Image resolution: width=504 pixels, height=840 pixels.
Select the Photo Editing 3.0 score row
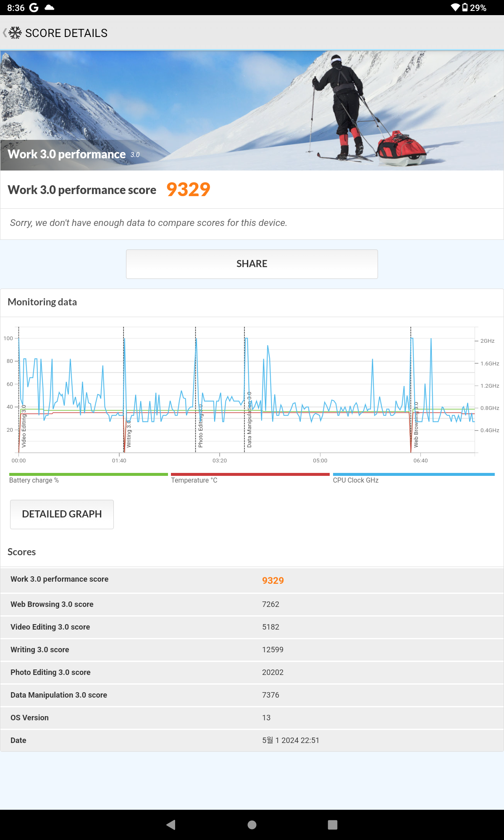252,672
